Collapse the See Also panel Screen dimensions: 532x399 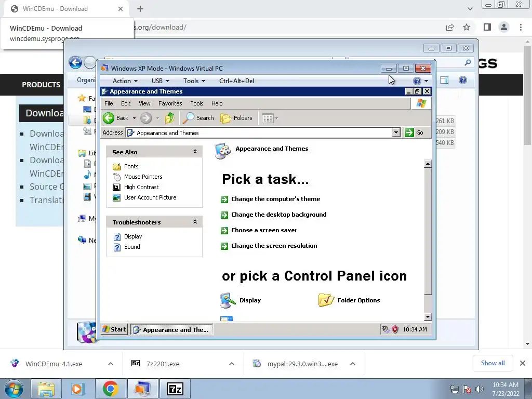(x=195, y=152)
